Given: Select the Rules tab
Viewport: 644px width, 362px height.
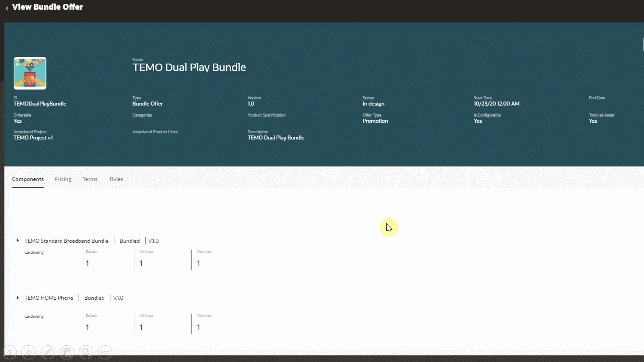Looking at the screenshot, I should tap(116, 179).
